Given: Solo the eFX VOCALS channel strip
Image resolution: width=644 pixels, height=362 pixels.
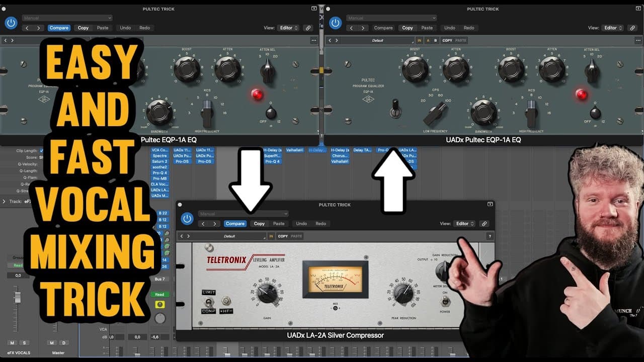Looking at the screenshot, I should (24, 343).
